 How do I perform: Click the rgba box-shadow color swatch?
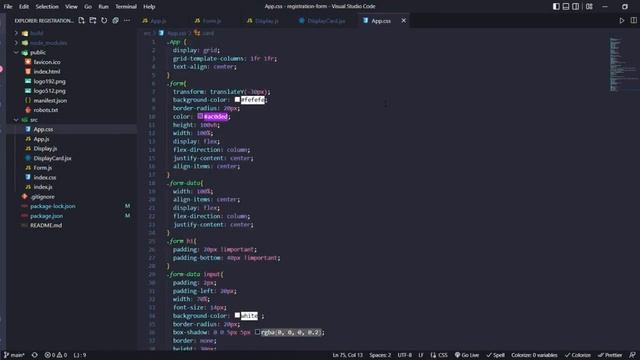(x=257, y=332)
